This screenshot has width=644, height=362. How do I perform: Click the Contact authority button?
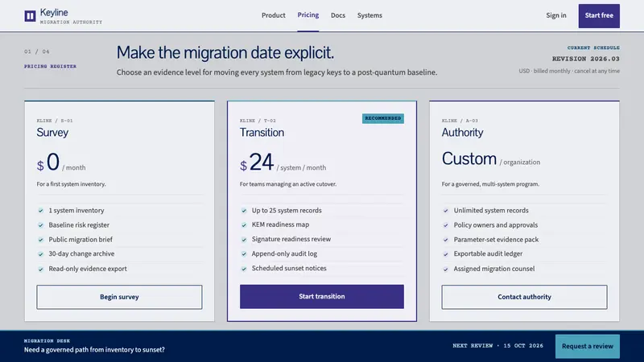click(524, 297)
